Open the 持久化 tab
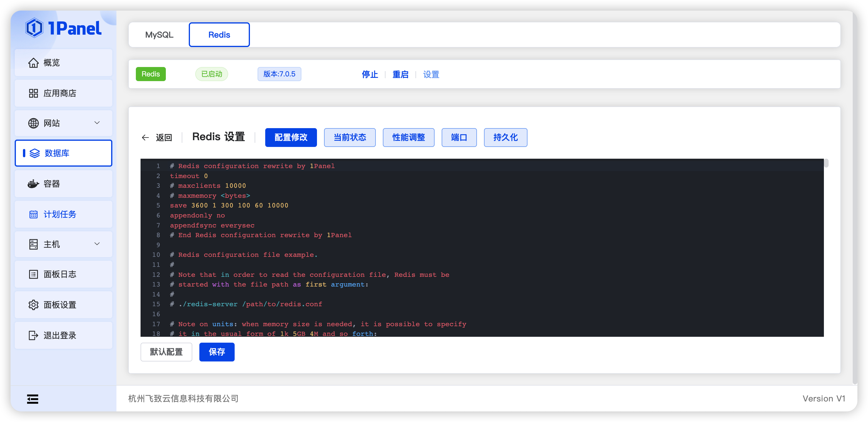 [505, 138]
